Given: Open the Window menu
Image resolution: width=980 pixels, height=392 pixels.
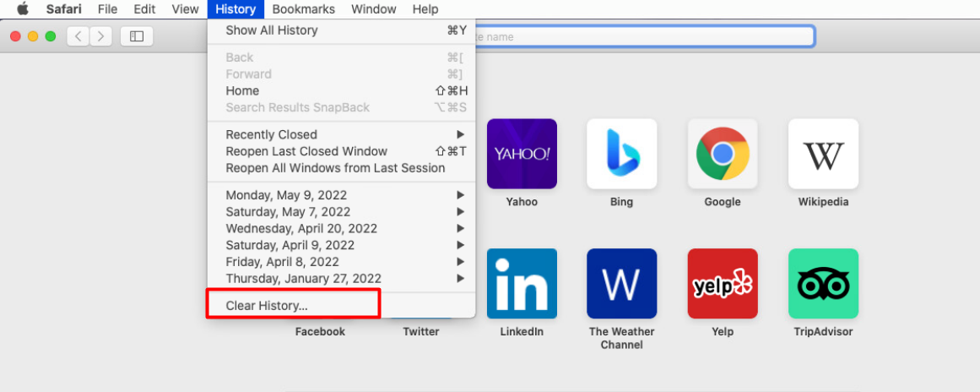Looking at the screenshot, I should point(374,9).
